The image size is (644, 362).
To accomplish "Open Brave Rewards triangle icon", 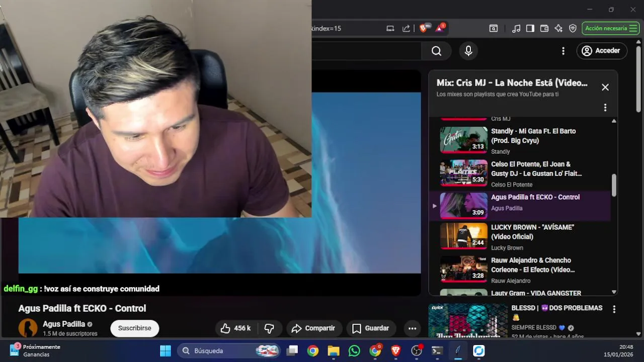I will tap(440, 28).
